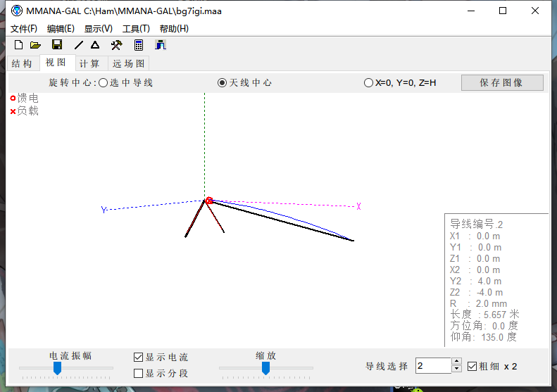Launch the calculator toolbar icon
Screen dimensions: 557x392
139,45
